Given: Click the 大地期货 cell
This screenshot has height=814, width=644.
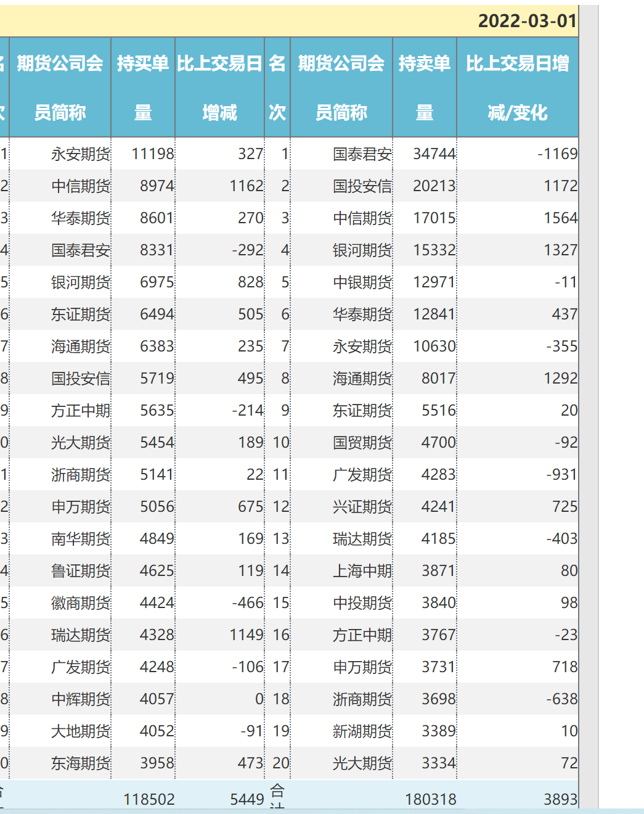Looking at the screenshot, I should (x=60, y=731).
